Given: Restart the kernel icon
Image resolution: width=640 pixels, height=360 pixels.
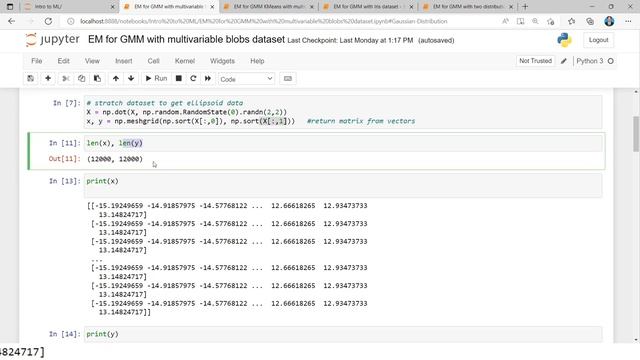Looking at the screenshot, I should click(x=193, y=78).
